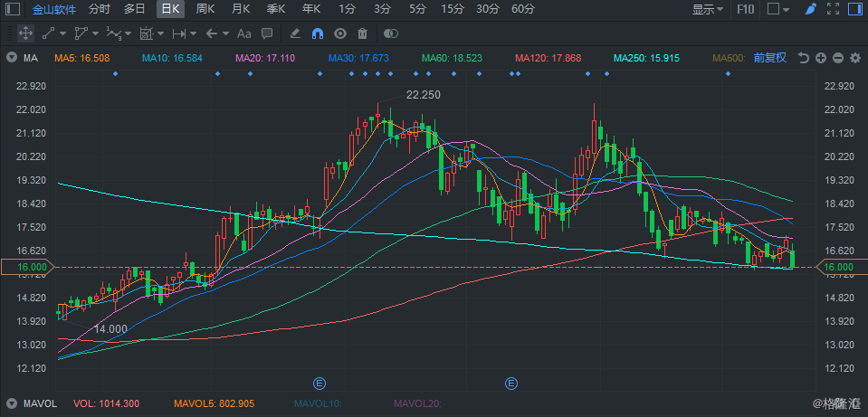868x417 pixels.
Task: Expand the polygon shape tool options arrow
Action: pyautogui.click(x=95, y=33)
